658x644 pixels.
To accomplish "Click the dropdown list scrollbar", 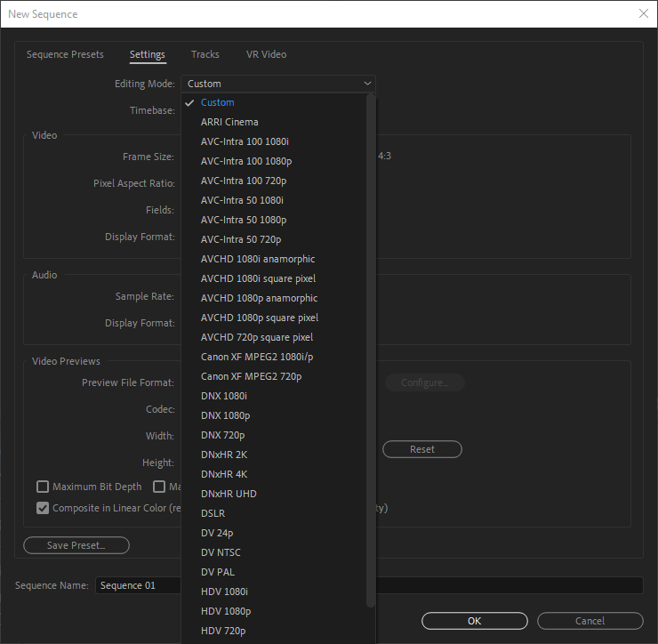I will tap(370, 350).
